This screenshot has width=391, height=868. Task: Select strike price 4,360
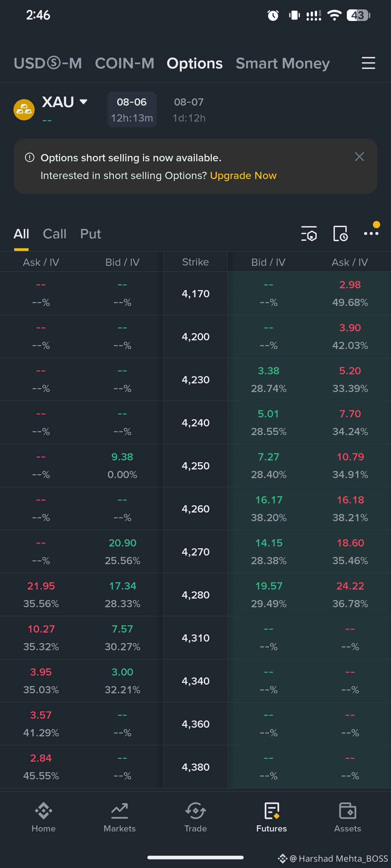pos(195,724)
